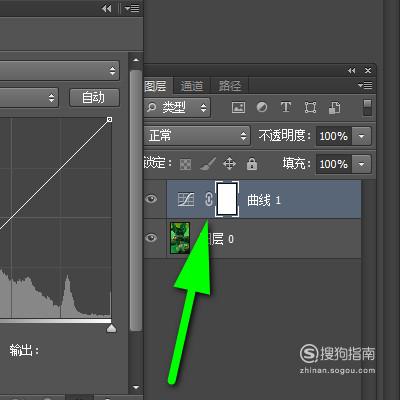The height and width of the screenshot is (400, 400).
Task: Filter for smart objects icon
Action: coord(335,107)
